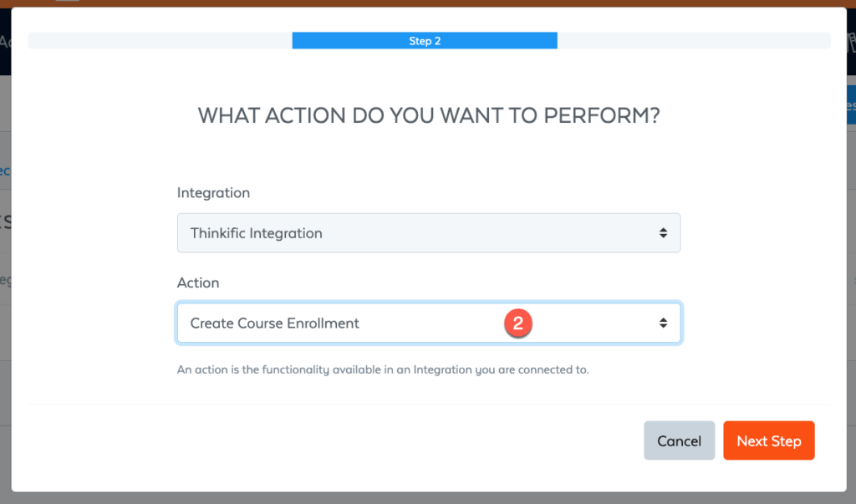The image size is (856, 504).
Task: Click the dark navigation header behind the dialog
Action: click(6, 42)
